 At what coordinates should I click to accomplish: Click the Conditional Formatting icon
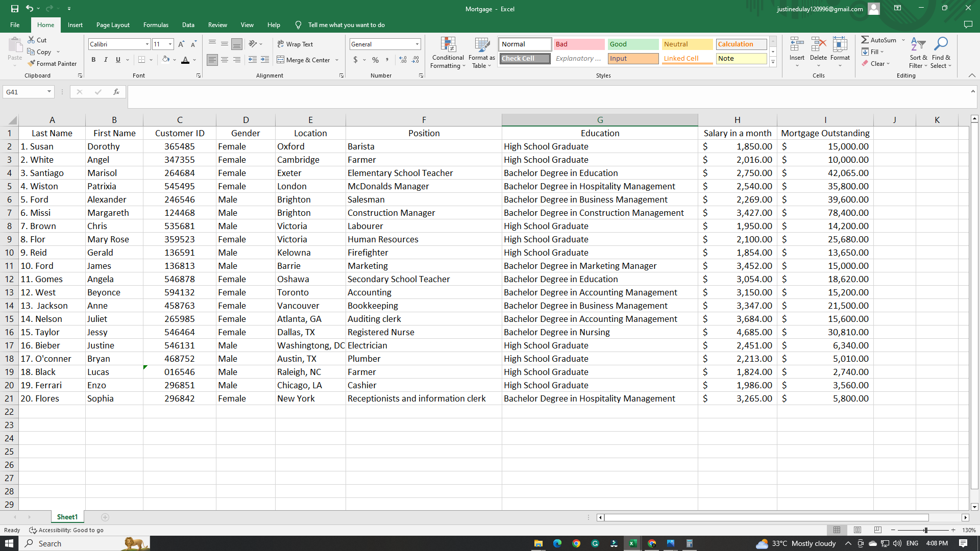click(448, 46)
